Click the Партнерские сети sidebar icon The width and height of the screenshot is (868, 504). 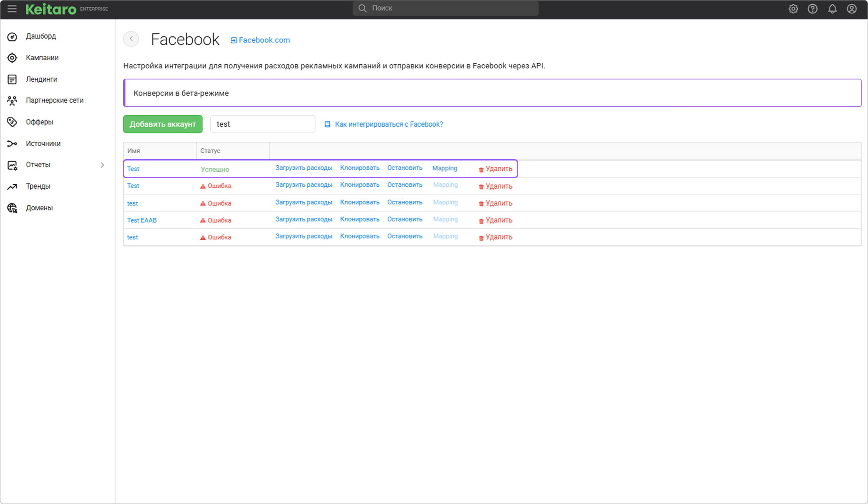click(12, 101)
